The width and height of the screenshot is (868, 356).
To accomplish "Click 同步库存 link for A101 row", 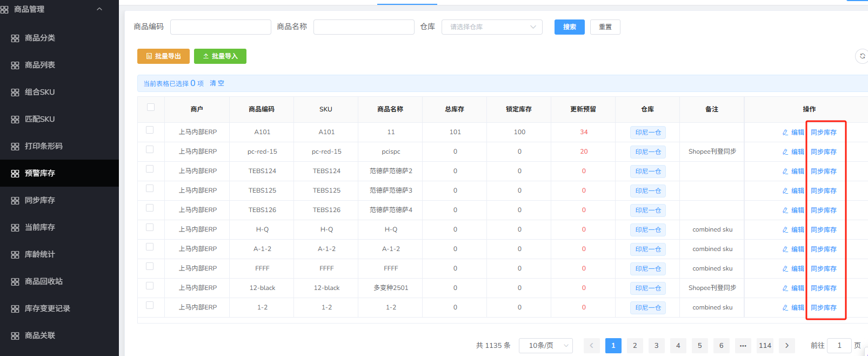I will click(824, 133).
